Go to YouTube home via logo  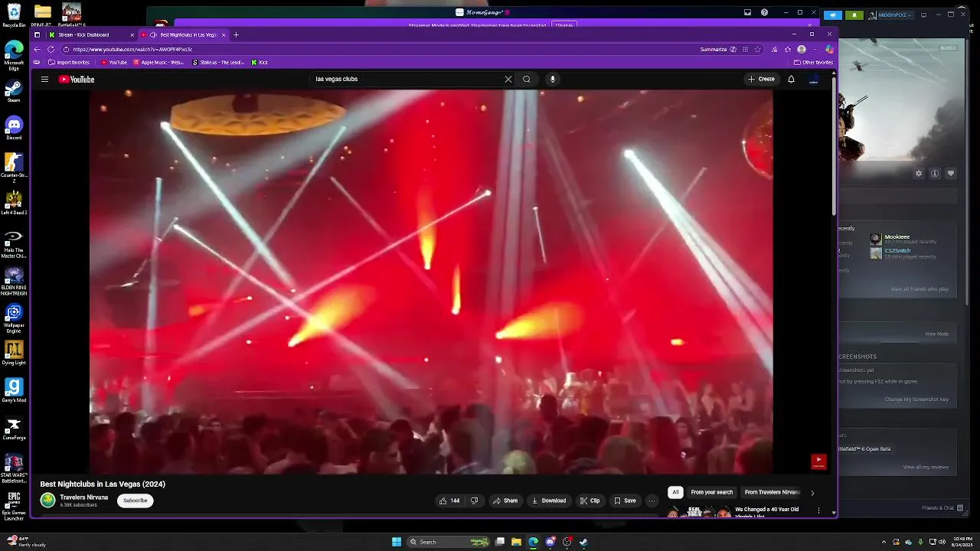pyautogui.click(x=77, y=79)
